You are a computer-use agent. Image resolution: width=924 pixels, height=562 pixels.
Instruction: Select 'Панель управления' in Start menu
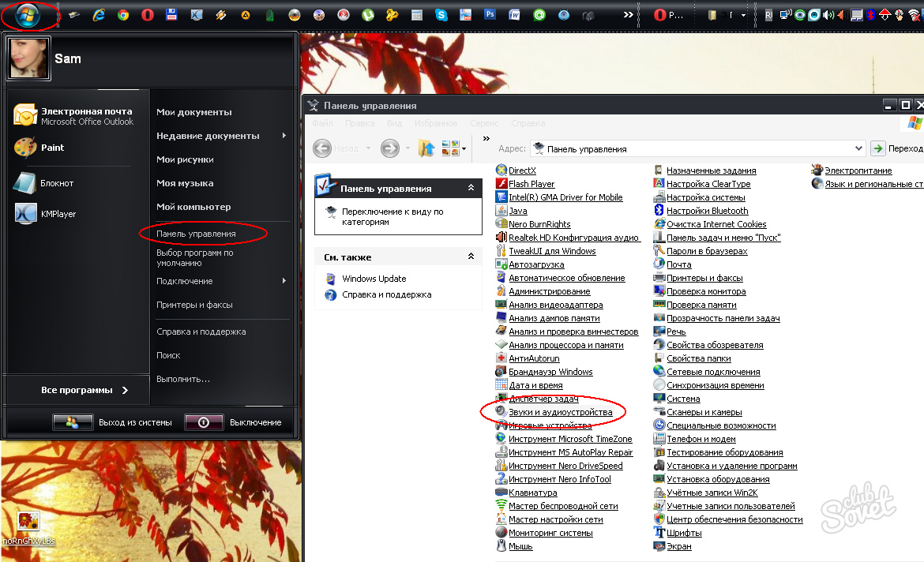196,234
